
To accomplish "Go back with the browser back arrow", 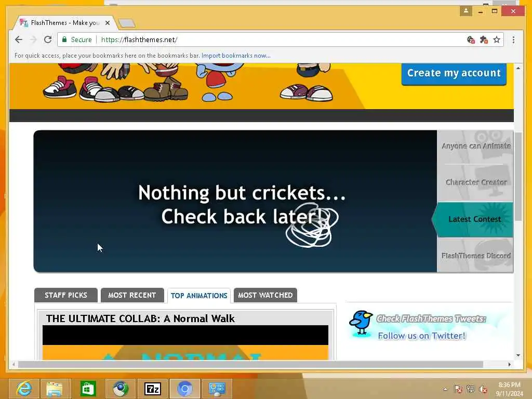I will tap(19, 39).
